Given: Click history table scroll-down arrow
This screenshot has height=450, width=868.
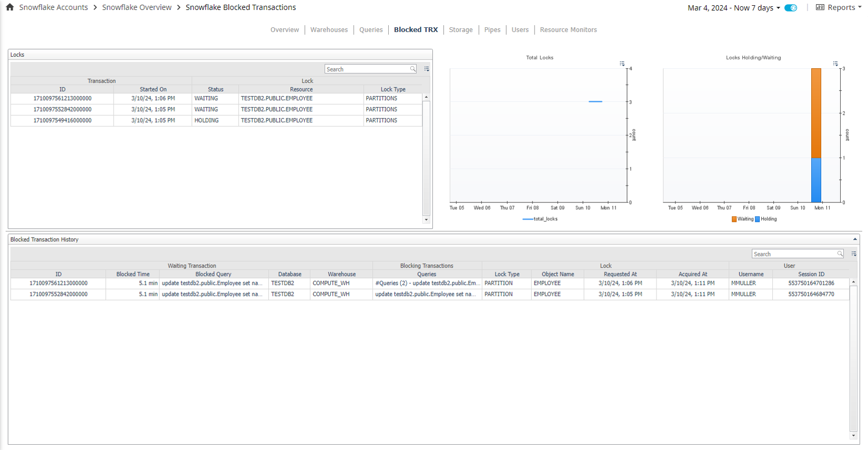Looking at the screenshot, I should point(853,435).
